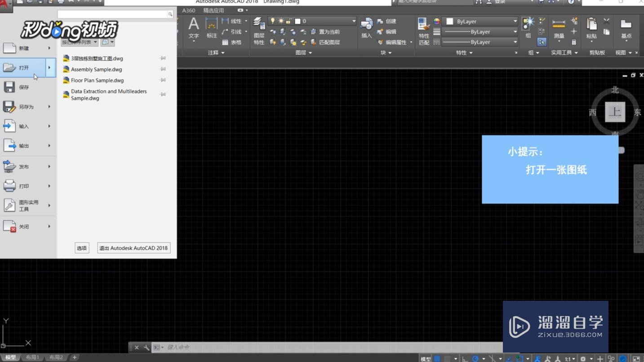This screenshot has width=644, height=362.
Task: Click the 测量 (Measure) tool
Action: (559, 29)
